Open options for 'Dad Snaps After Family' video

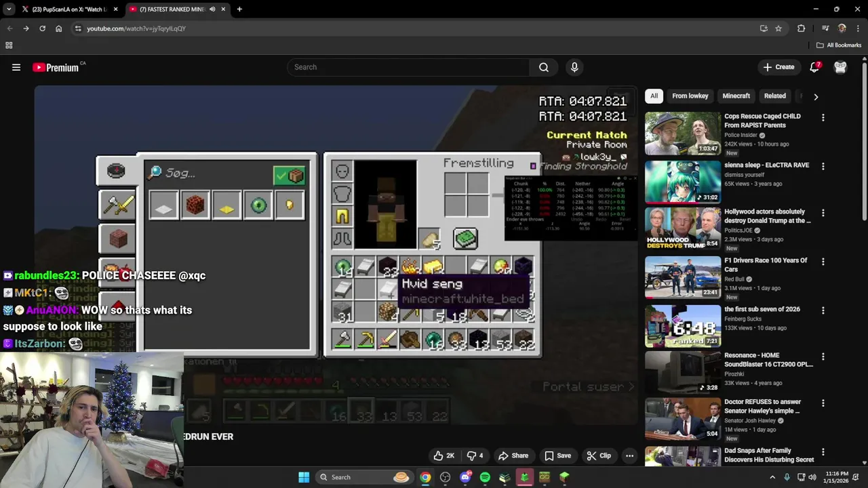[823, 451]
